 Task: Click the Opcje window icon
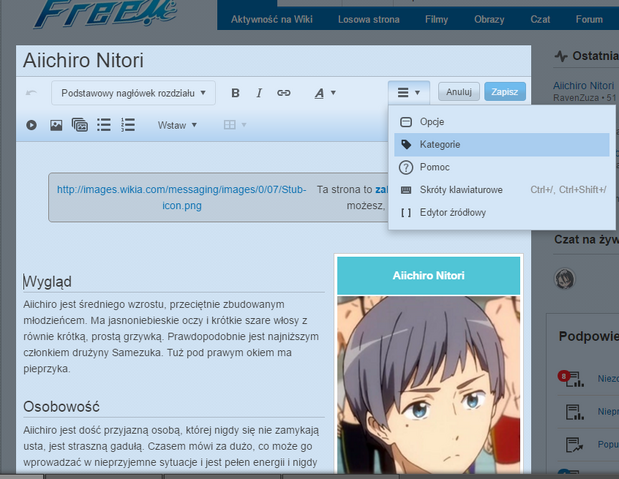coord(406,122)
